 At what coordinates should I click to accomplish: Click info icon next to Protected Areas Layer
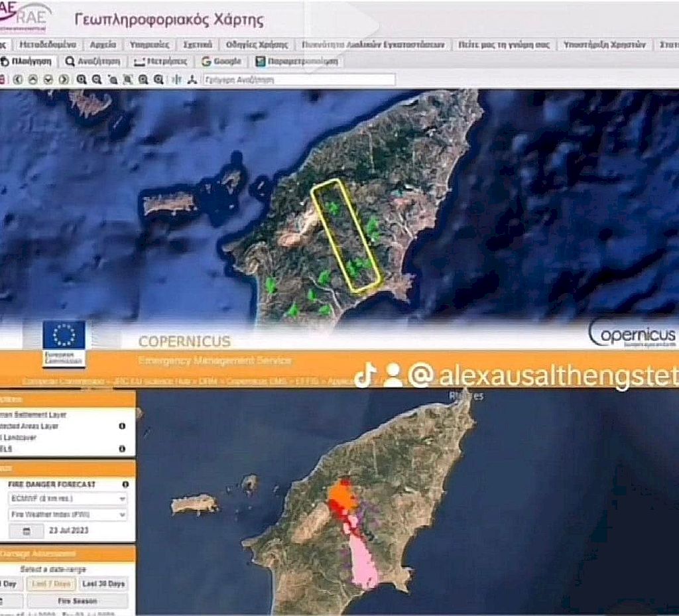[x=122, y=426]
